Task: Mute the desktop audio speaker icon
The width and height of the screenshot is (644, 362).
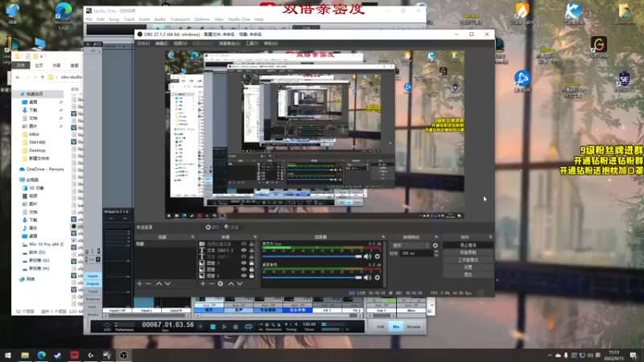Action: point(367,278)
